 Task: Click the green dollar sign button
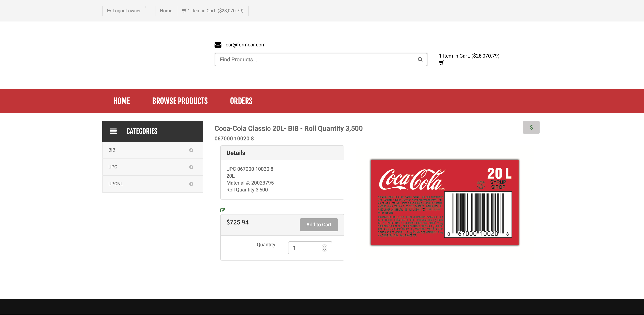coord(531,128)
